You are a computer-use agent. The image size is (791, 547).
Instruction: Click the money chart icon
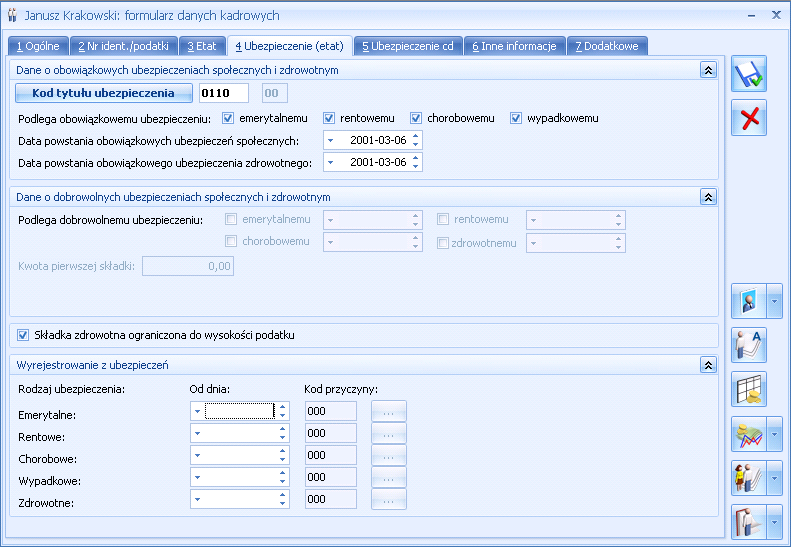coord(749,434)
